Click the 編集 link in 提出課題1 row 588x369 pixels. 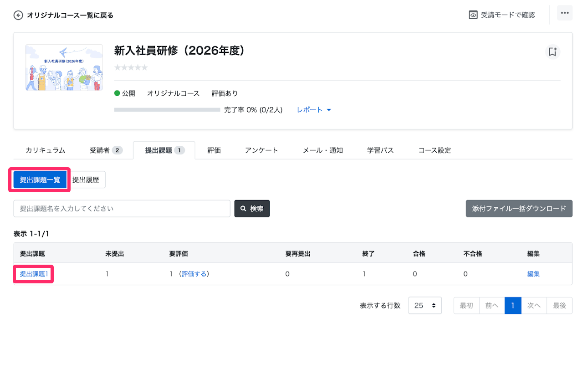533,274
